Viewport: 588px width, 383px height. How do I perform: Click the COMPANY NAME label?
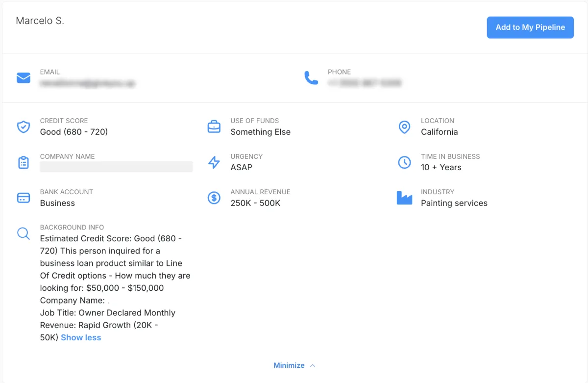click(x=68, y=156)
